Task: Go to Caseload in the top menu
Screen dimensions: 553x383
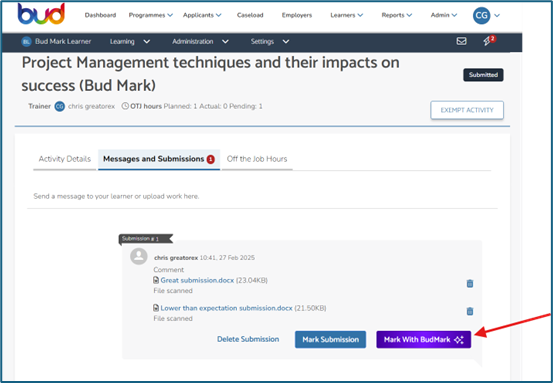Action: click(250, 15)
